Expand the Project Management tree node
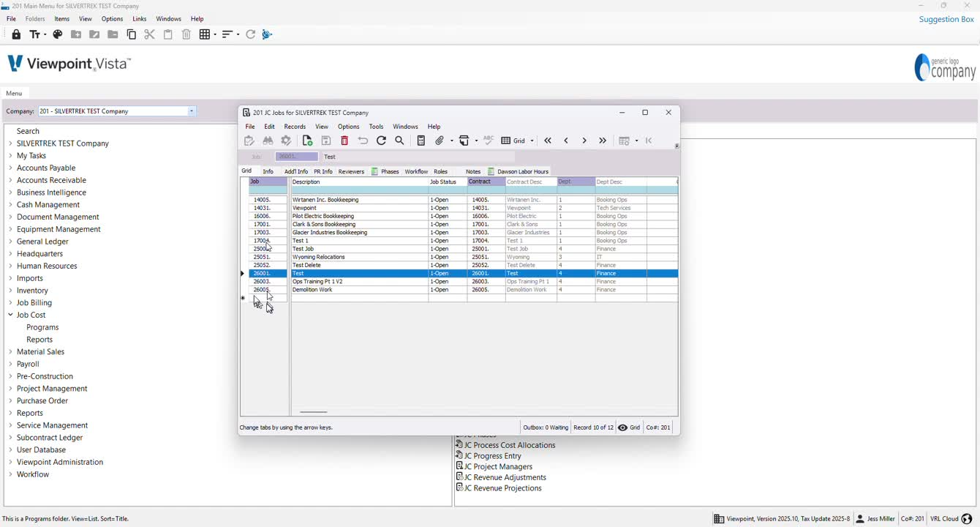Screen dimensions: 980x527 10,389
